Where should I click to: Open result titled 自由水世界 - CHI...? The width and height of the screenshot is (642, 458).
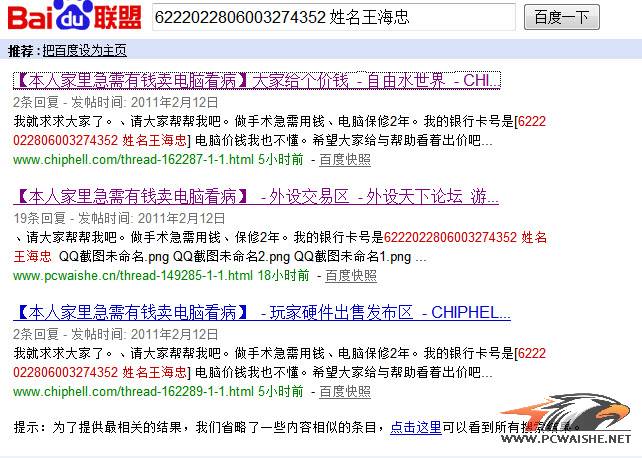coord(257,81)
